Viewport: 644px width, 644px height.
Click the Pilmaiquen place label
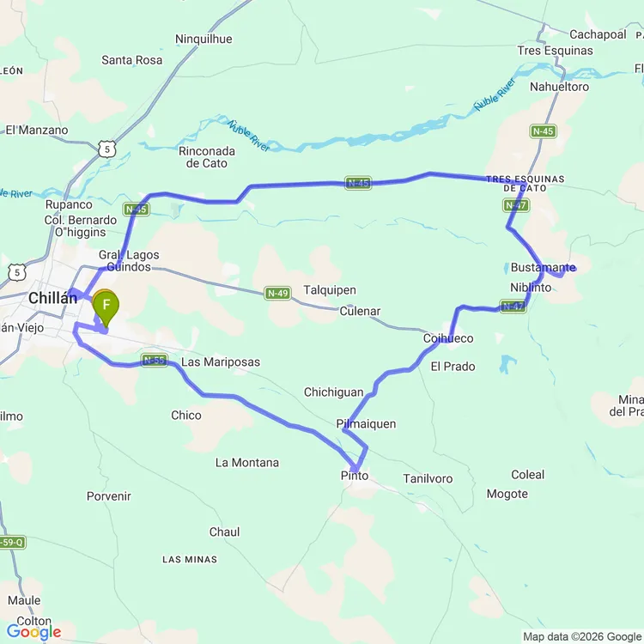[x=366, y=424]
